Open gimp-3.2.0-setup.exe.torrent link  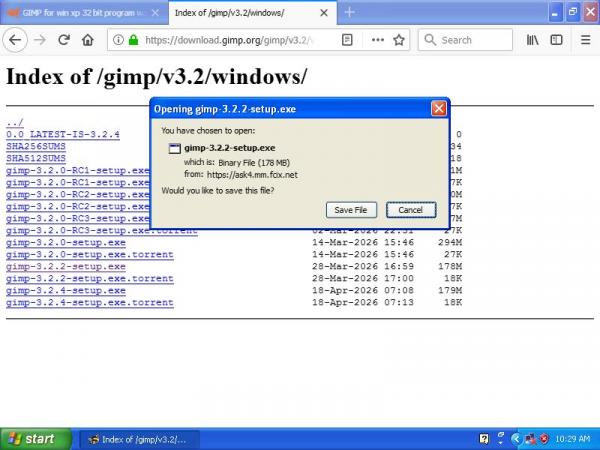click(90, 254)
